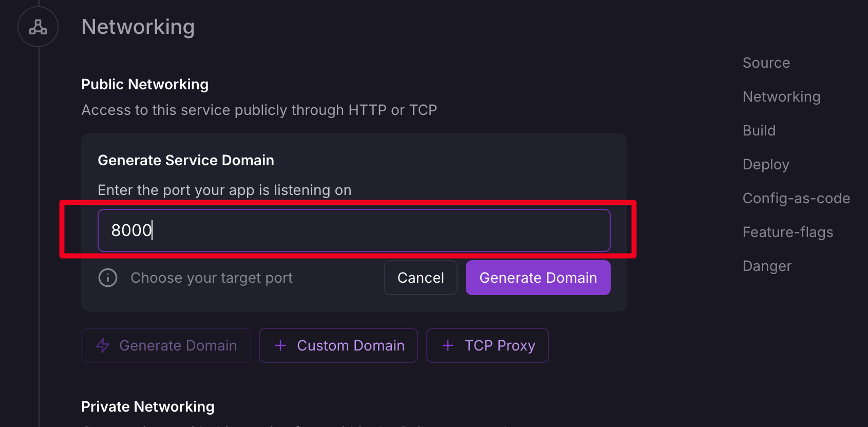Open the Feature-flags section

click(x=787, y=232)
